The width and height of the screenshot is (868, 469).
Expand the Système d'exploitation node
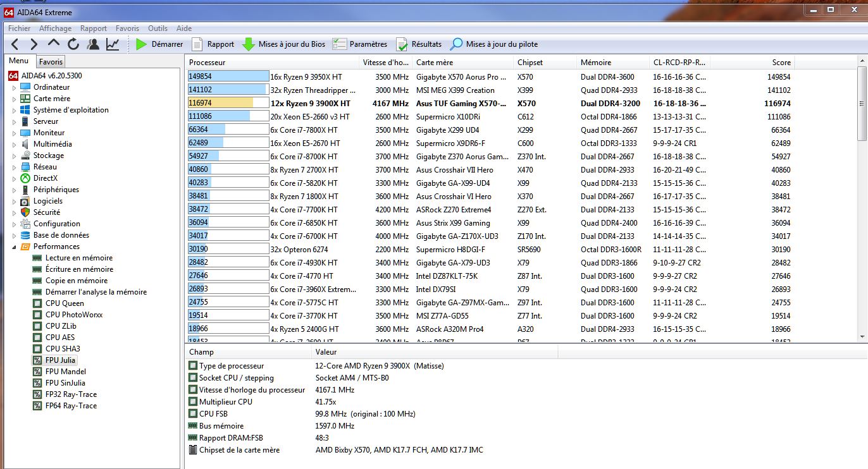14,110
